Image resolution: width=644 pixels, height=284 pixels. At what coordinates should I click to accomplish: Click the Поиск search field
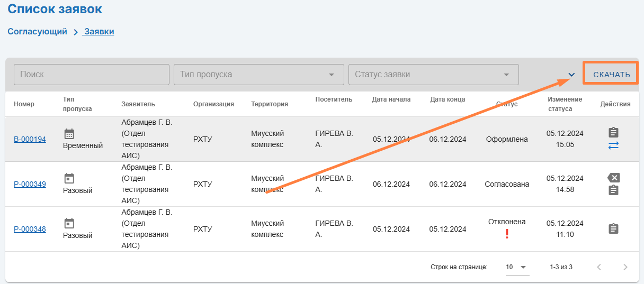coord(91,75)
